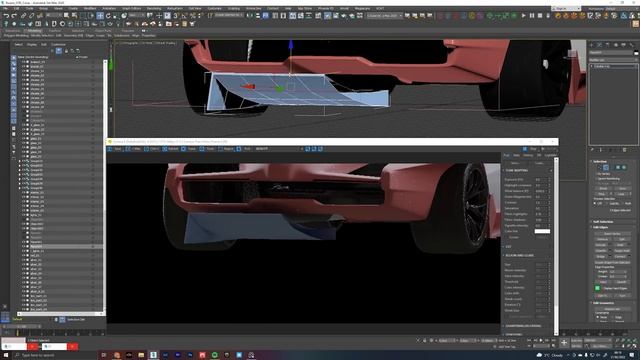Click the Chamfer button in Edit Edges
Screen dimensions: 640x360
(x=601, y=251)
